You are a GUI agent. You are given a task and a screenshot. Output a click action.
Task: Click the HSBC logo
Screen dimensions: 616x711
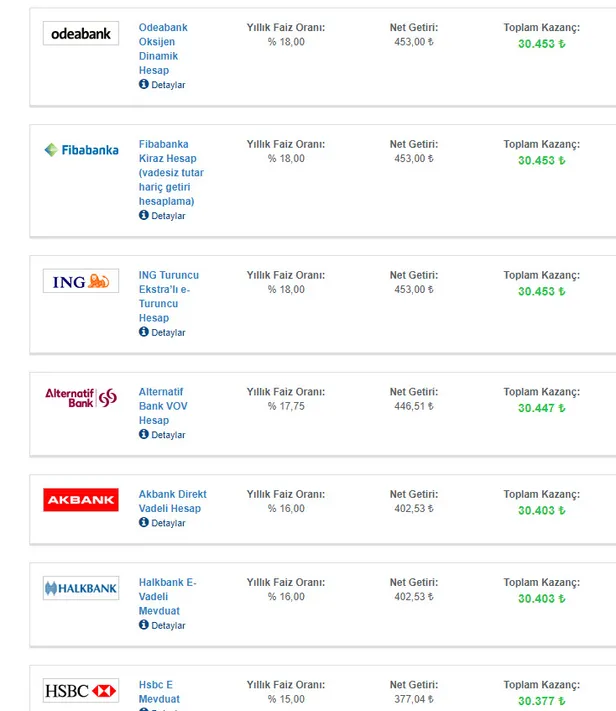81,691
